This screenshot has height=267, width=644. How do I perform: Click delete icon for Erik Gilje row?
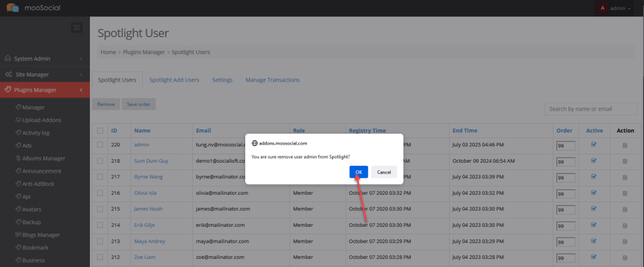click(625, 226)
